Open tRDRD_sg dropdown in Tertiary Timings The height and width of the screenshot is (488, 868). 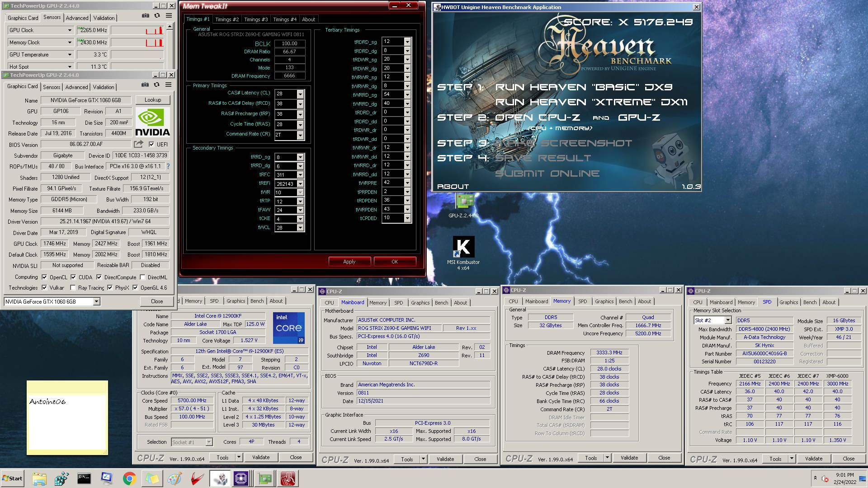coord(407,42)
